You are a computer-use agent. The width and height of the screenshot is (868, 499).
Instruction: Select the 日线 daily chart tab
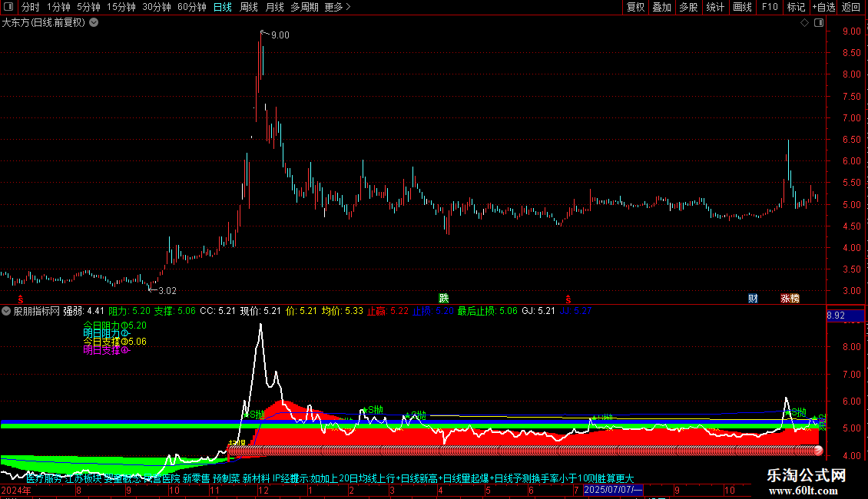(x=223, y=7)
